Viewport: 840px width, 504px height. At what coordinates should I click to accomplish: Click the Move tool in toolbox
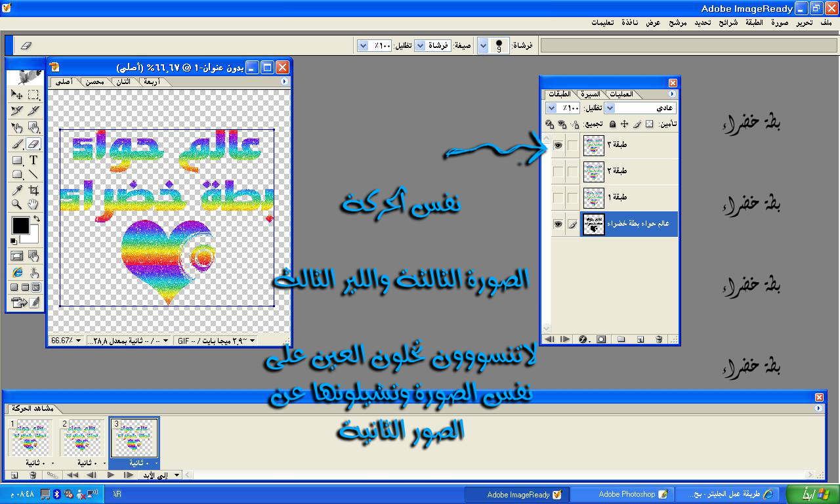point(18,95)
